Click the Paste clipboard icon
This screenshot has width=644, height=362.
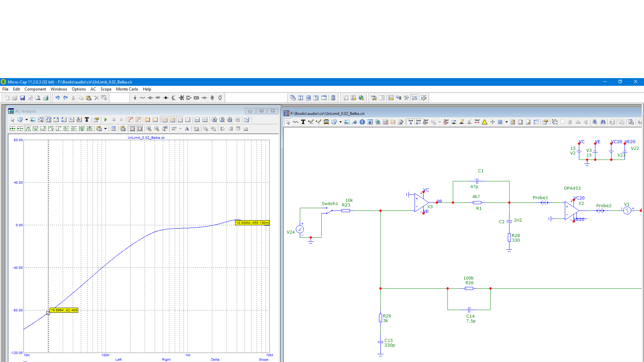(89, 98)
